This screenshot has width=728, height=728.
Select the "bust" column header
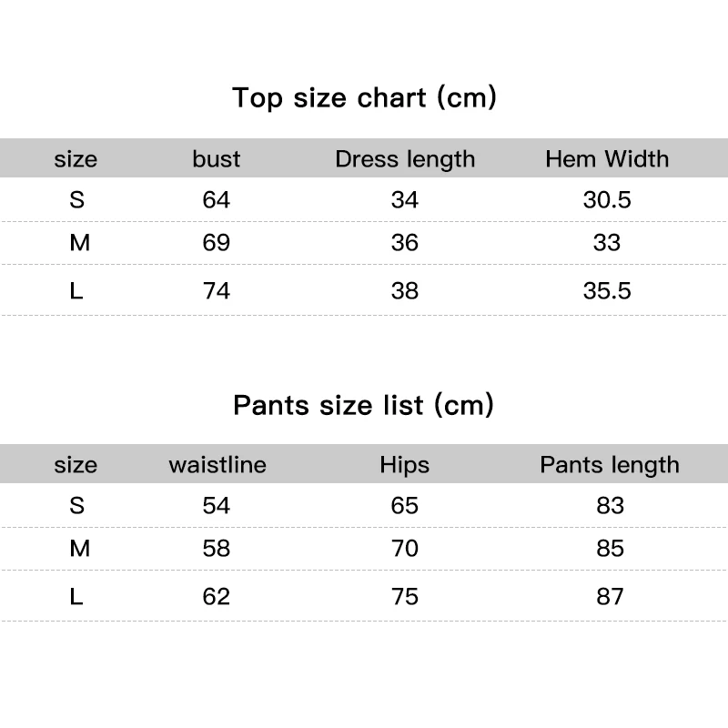pos(217,158)
